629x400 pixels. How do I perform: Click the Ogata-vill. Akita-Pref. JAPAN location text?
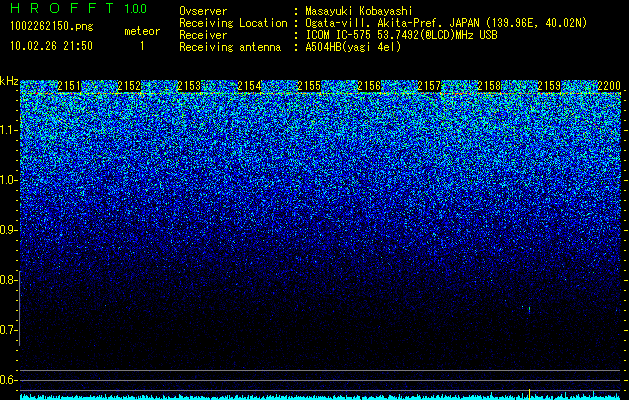(x=446, y=23)
